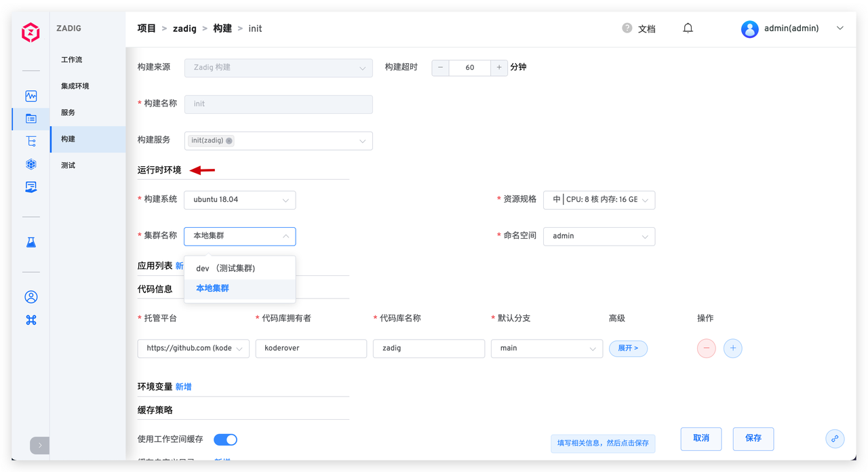Select the projects list icon in sidebar
This screenshot has height=472, width=868.
click(31, 119)
